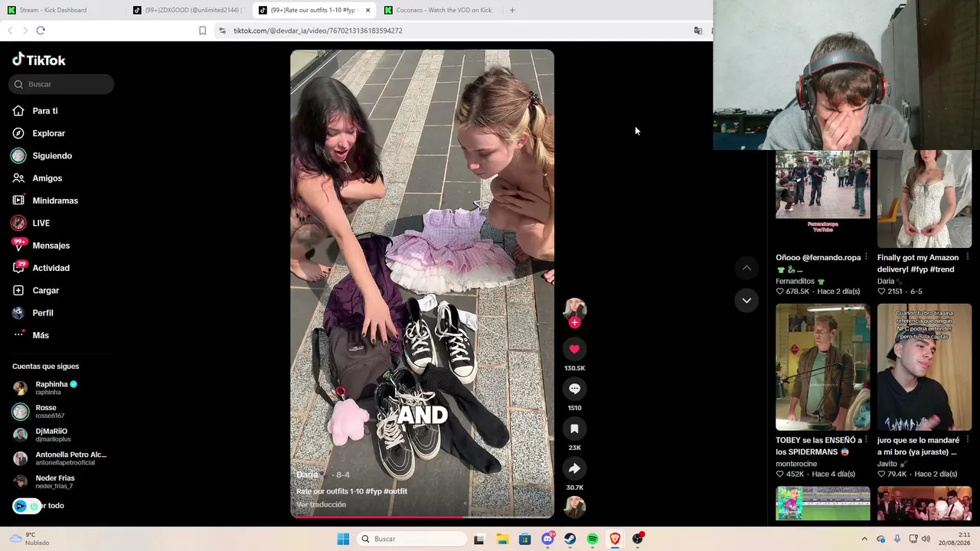Open the Javito video thumbnail

click(x=925, y=367)
